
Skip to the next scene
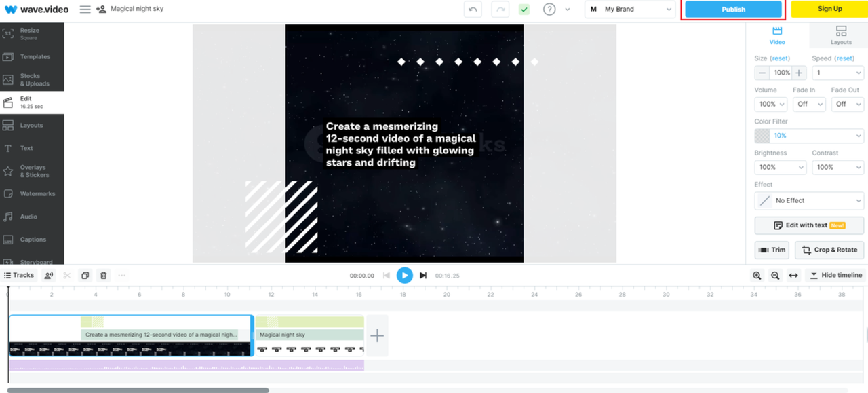tap(423, 275)
